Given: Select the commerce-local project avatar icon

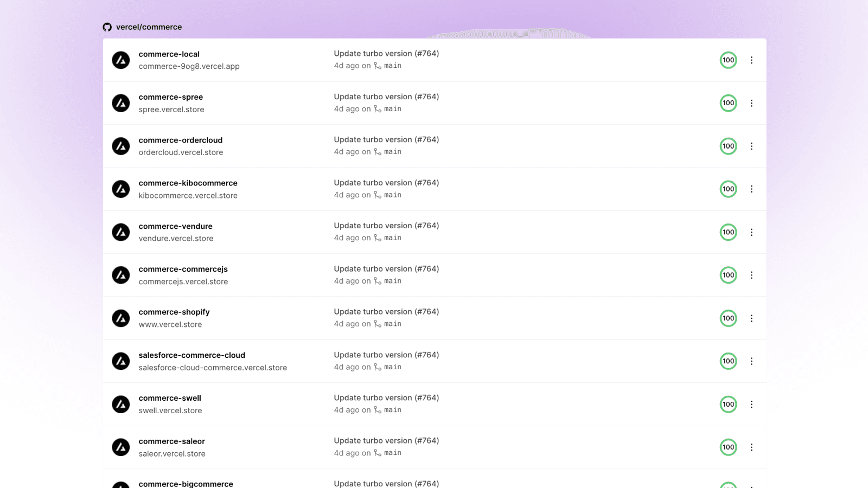Looking at the screenshot, I should point(121,60).
